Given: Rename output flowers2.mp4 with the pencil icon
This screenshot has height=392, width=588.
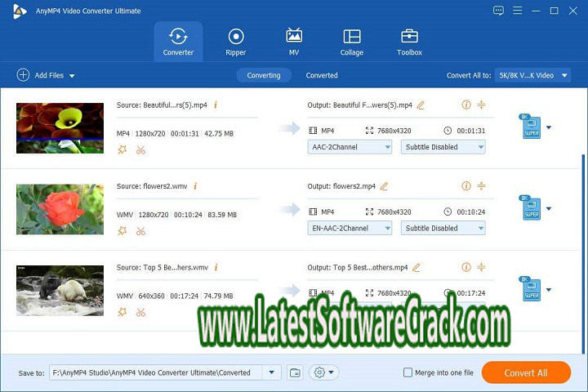Looking at the screenshot, I should (x=384, y=186).
